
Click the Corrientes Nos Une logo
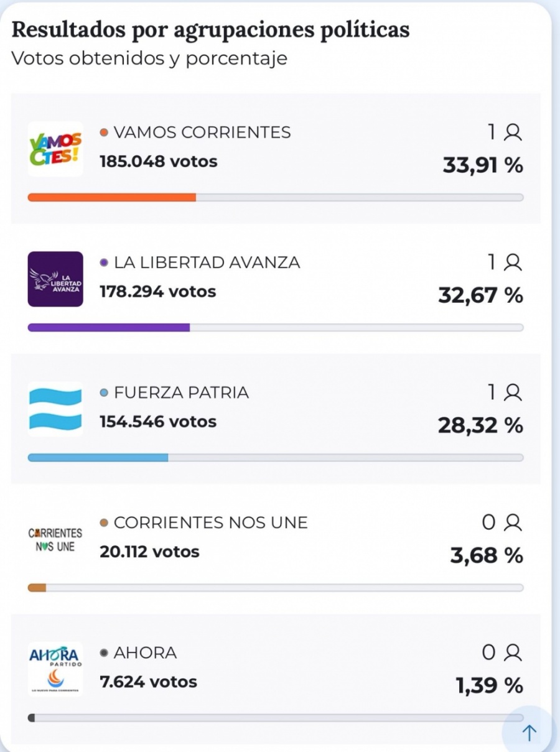(55, 539)
